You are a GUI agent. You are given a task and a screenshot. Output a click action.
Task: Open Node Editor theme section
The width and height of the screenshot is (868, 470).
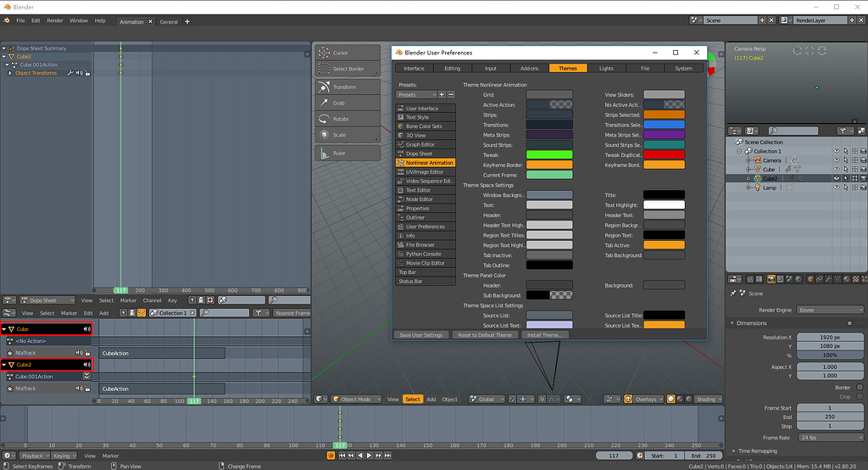coord(426,199)
